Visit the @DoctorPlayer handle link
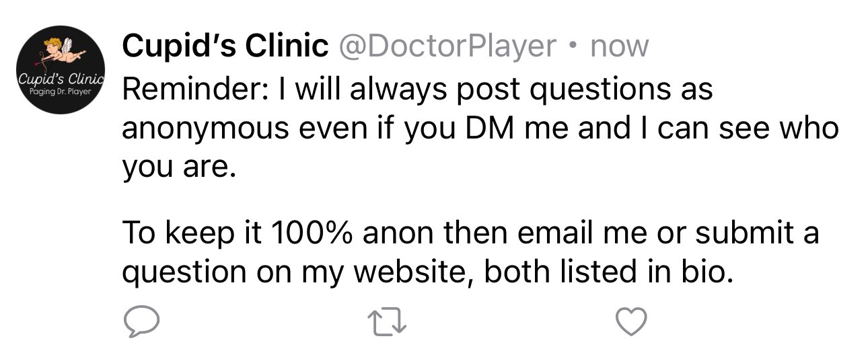This screenshot has height=355, width=868. pos(447,46)
